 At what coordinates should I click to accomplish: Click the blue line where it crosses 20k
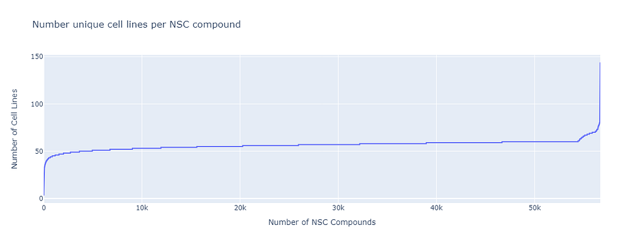click(x=240, y=146)
